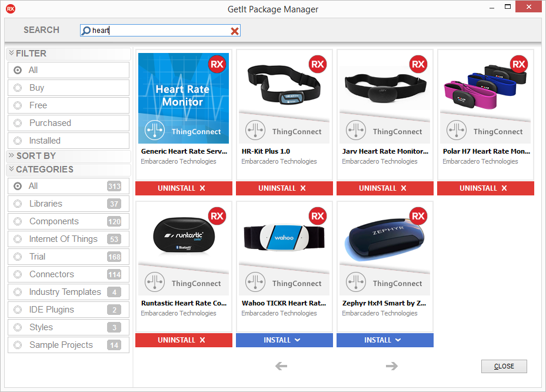
Task: Choose the Internet Of Things category
Action: [x=63, y=239]
